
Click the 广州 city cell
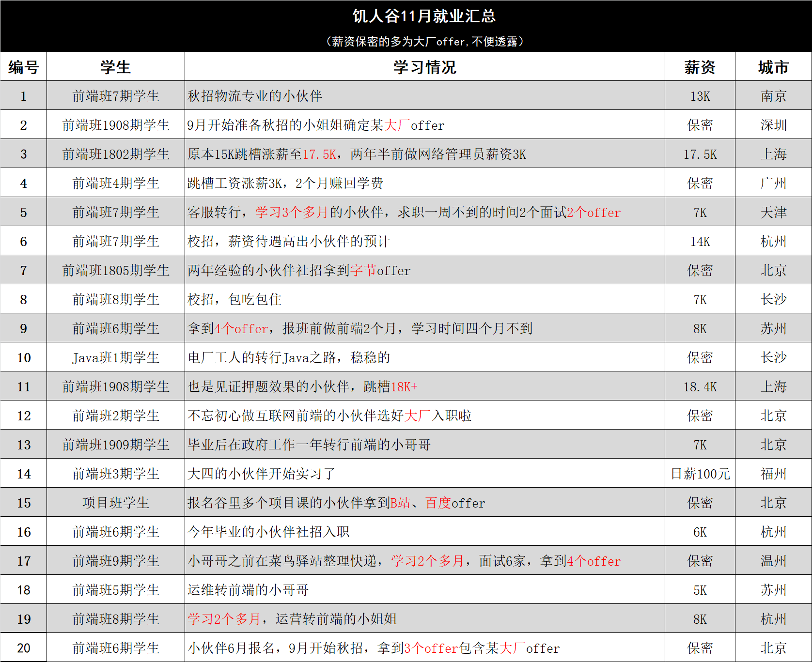tap(773, 183)
